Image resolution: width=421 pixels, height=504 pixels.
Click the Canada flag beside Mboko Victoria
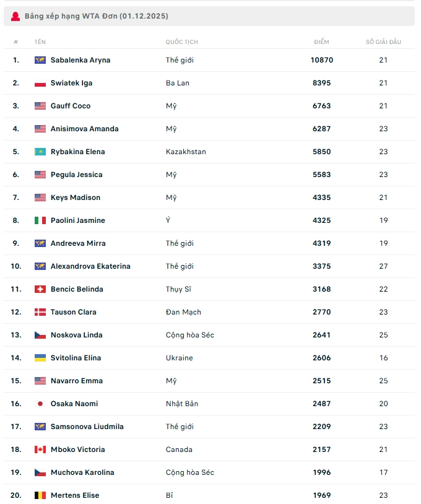(x=40, y=450)
